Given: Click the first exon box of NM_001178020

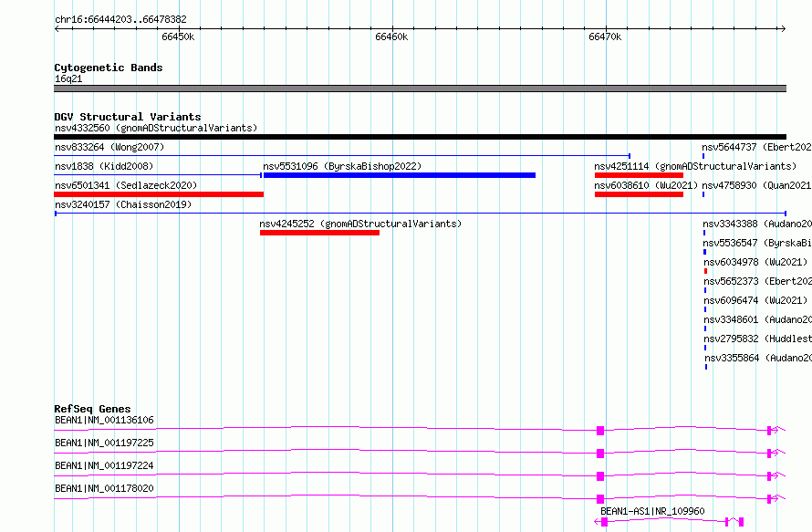Looking at the screenshot, I should [x=600, y=499].
